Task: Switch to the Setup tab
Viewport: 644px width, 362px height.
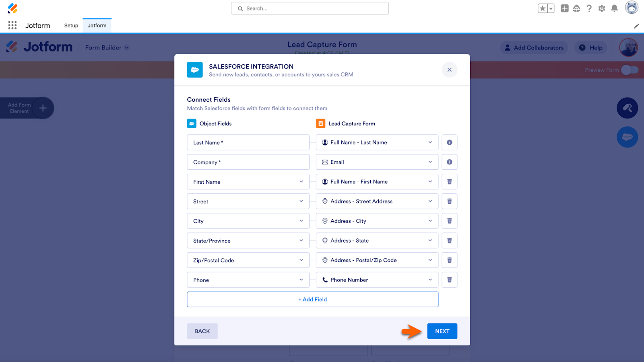Action: point(71,25)
